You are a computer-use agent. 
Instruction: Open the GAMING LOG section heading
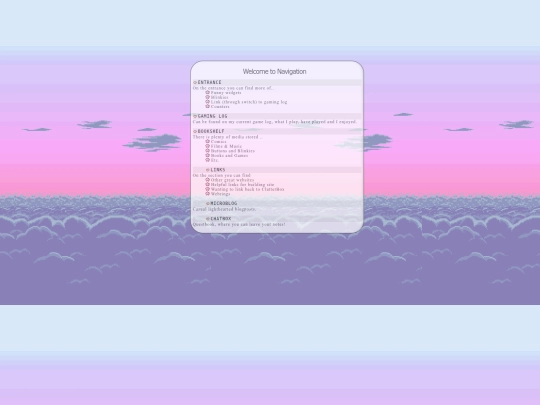click(x=212, y=116)
